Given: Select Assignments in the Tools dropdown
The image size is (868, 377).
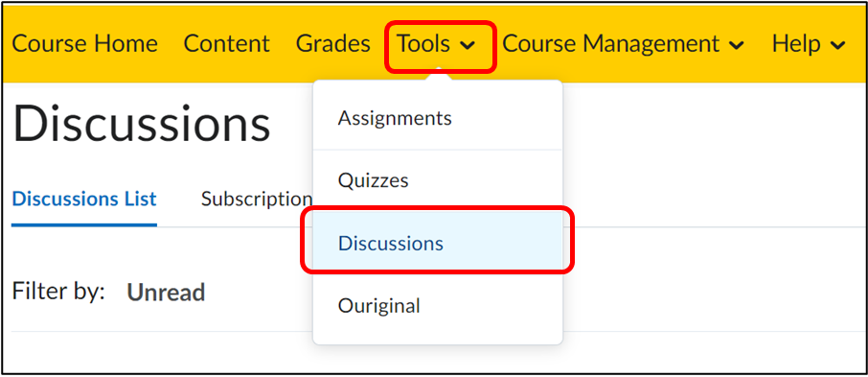Looking at the screenshot, I should pyautogui.click(x=438, y=118).
